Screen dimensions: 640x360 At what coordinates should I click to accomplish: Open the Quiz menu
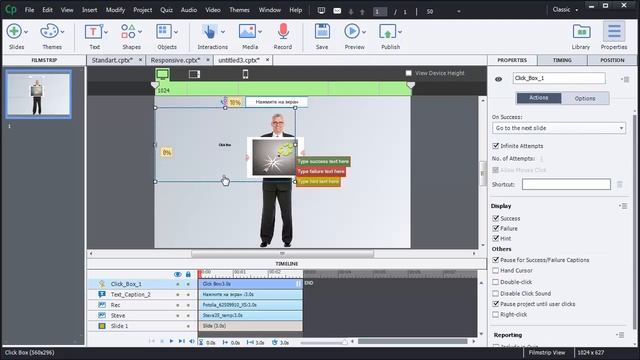point(166,10)
